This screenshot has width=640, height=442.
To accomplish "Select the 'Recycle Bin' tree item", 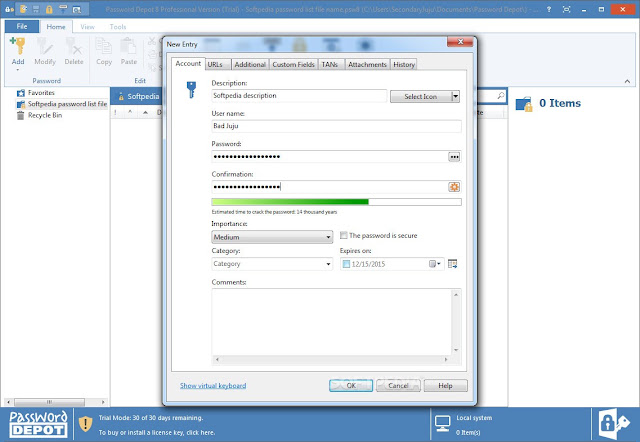I will pos(39,115).
